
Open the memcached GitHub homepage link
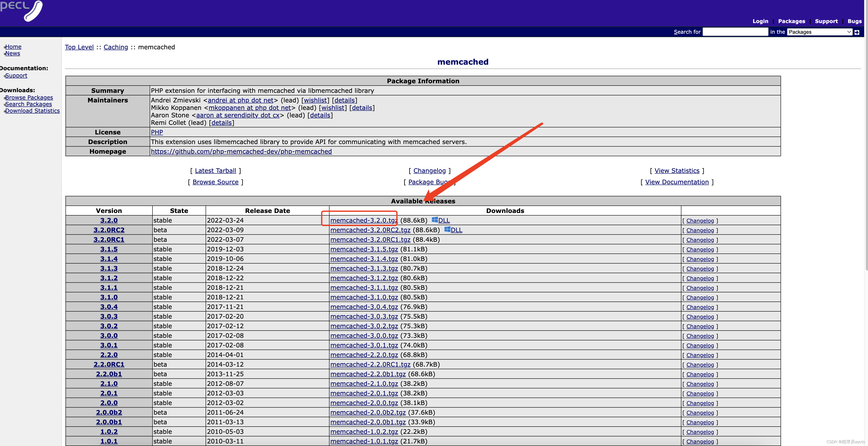point(241,151)
